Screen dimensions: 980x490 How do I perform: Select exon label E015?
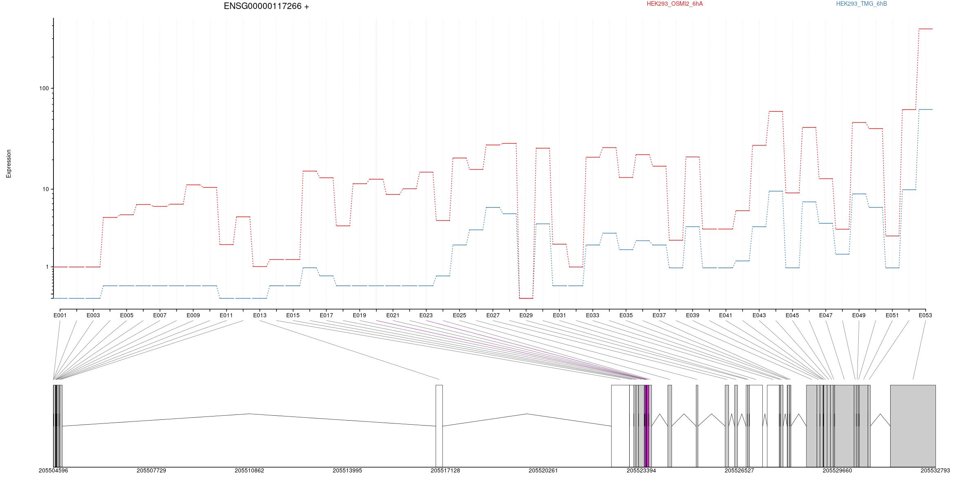[293, 315]
